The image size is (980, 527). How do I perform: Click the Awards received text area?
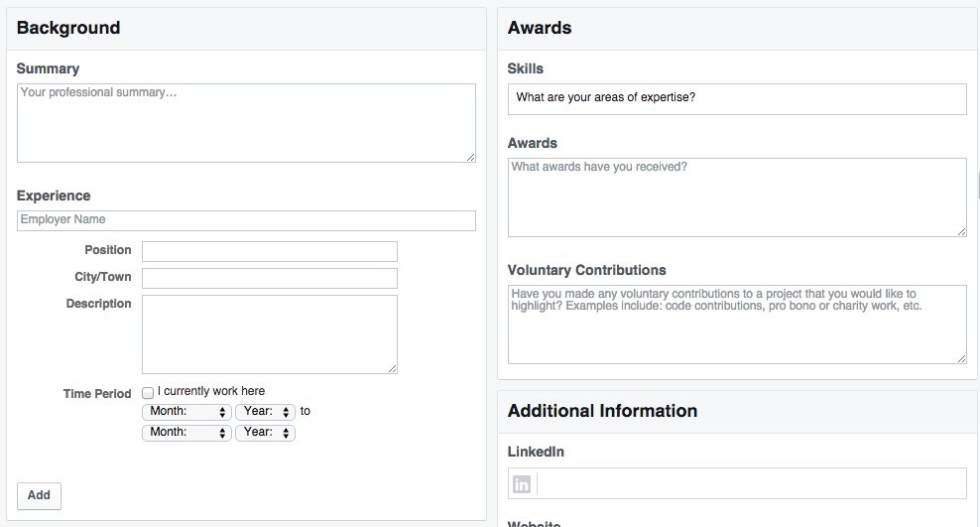click(737, 198)
